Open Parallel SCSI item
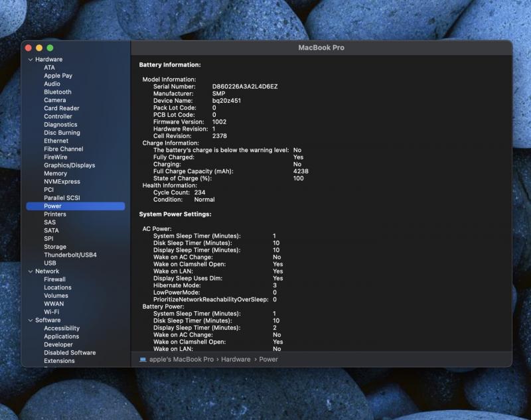Screen dimensions: 531x420 pos(62,198)
